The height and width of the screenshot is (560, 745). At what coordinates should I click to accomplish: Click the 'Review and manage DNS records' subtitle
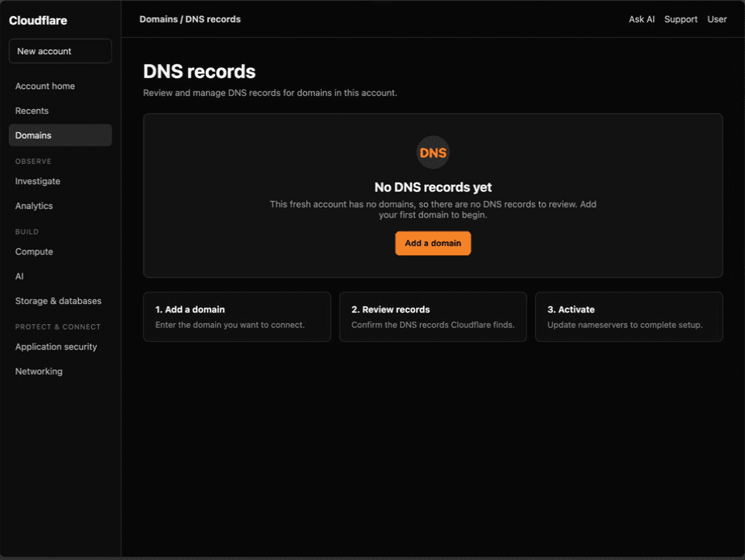click(x=270, y=93)
